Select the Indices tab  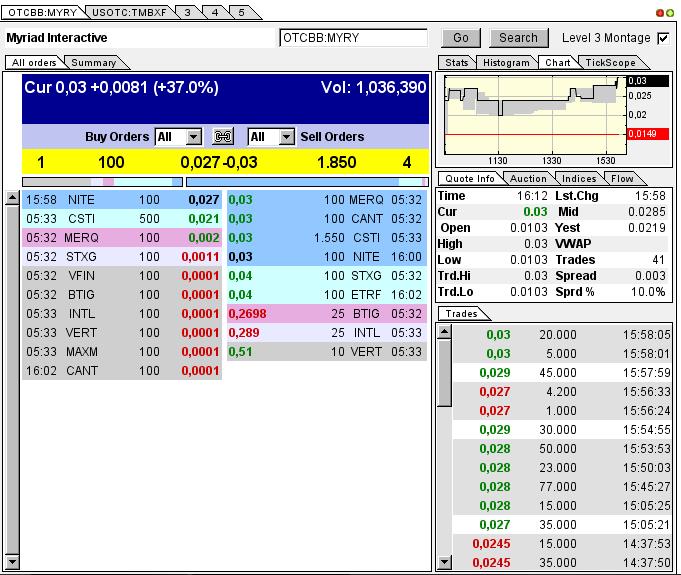tap(579, 178)
